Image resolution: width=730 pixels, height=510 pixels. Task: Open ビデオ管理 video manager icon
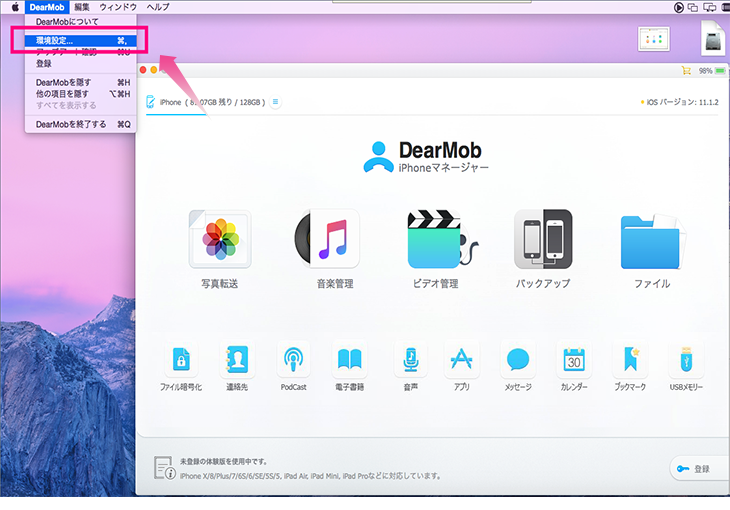pyautogui.click(x=442, y=239)
